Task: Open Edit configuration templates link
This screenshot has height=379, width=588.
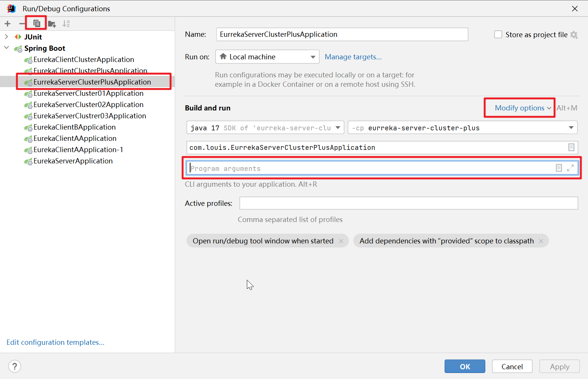Action: point(55,342)
